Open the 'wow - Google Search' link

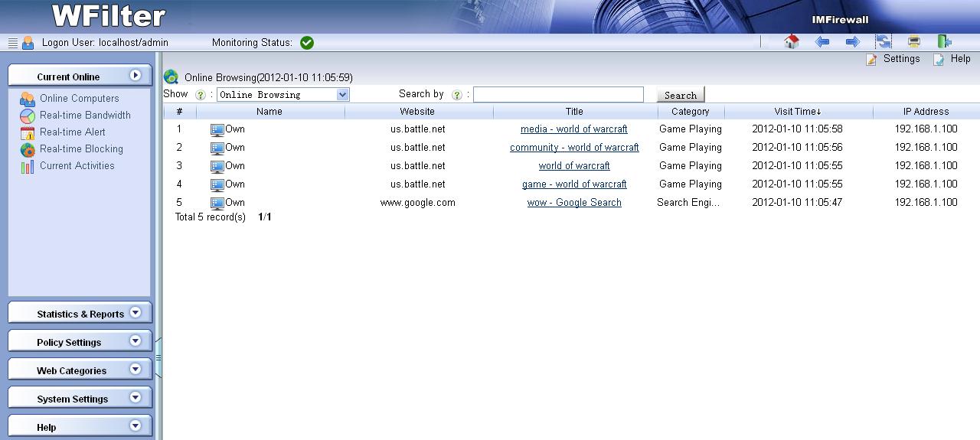(574, 203)
